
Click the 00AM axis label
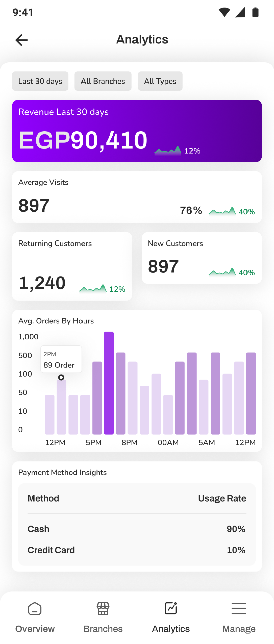tap(168, 442)
